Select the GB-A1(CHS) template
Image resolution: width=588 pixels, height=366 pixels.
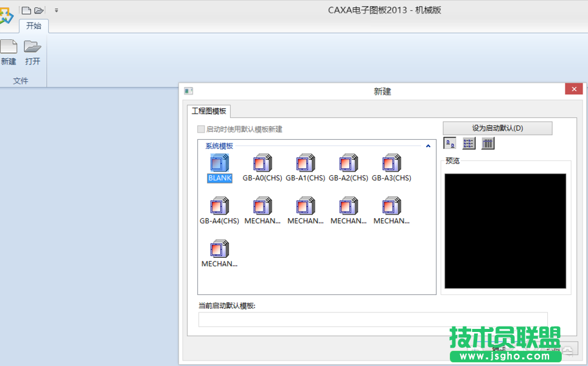point(305,164)
